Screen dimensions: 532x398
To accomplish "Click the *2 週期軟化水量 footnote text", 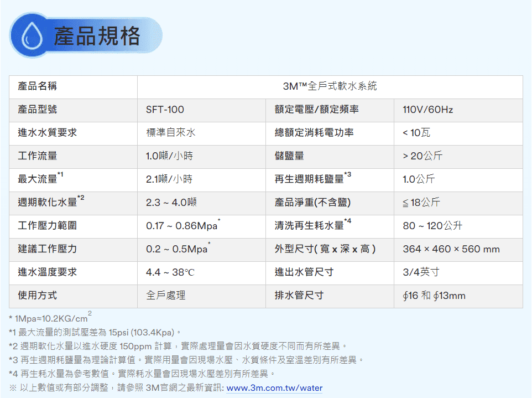I will tap(178, 346).
